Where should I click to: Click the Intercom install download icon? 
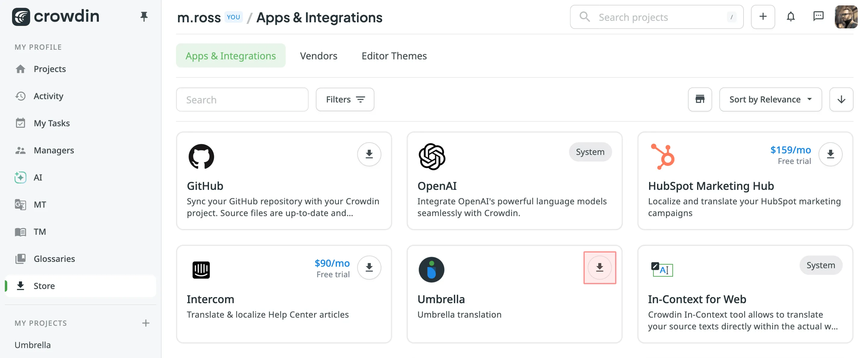pyautogui.click(x=369, y=267)
